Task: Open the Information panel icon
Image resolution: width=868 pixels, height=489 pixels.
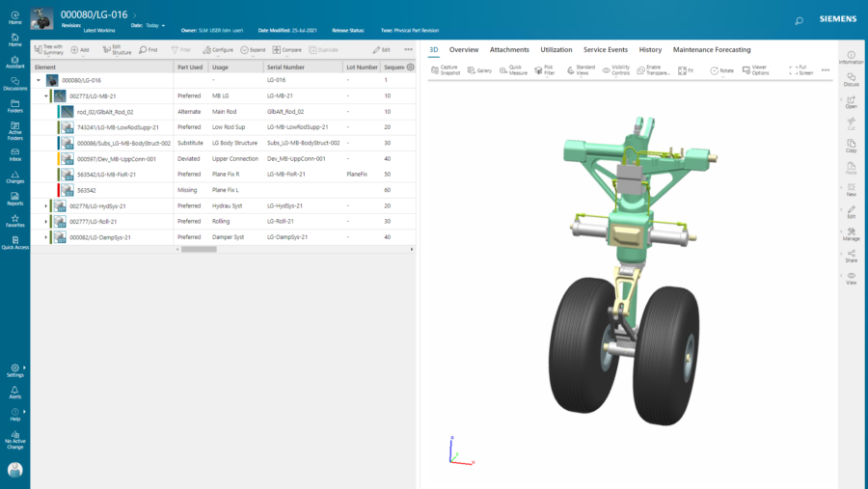Action: (851, 57)
